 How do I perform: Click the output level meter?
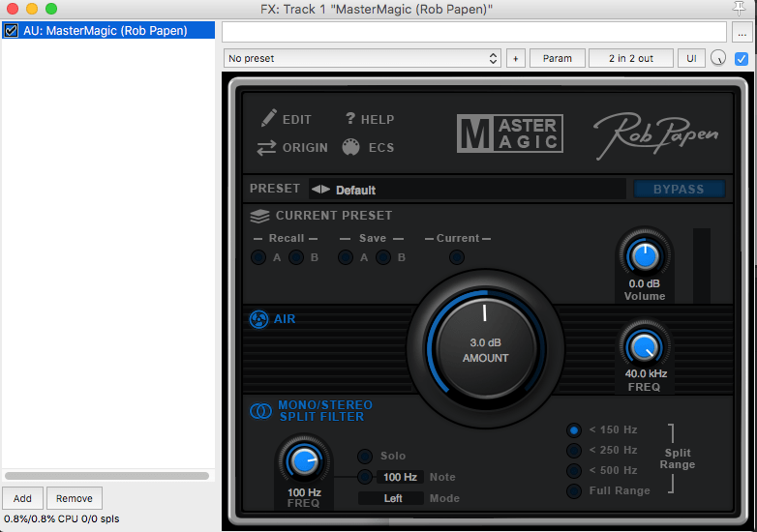(702, 265)
